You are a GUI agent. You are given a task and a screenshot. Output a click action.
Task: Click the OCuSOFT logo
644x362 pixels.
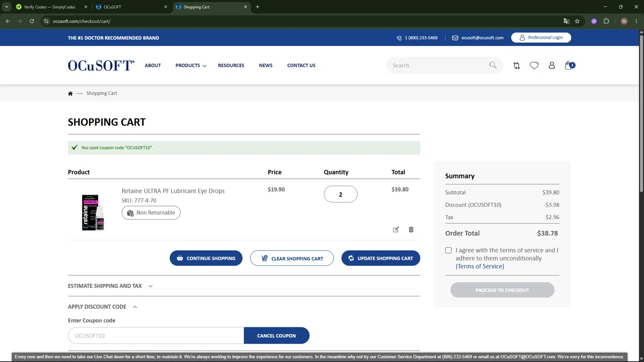pyautogui.click(x=101, y=65)
